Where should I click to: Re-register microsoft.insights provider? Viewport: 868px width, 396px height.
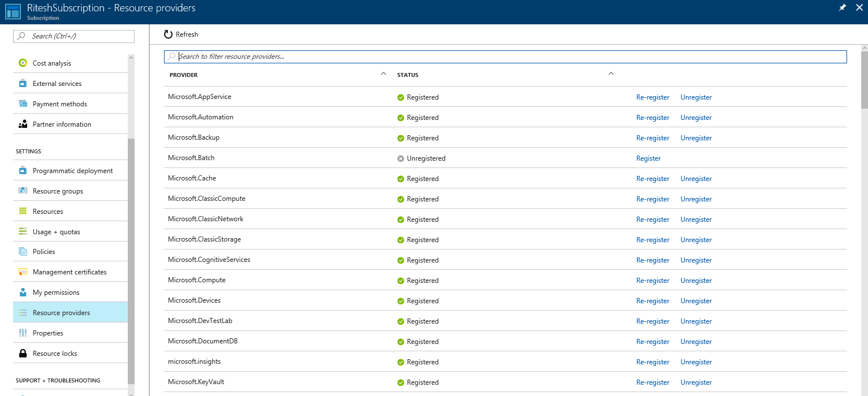(x=653, y=362)
